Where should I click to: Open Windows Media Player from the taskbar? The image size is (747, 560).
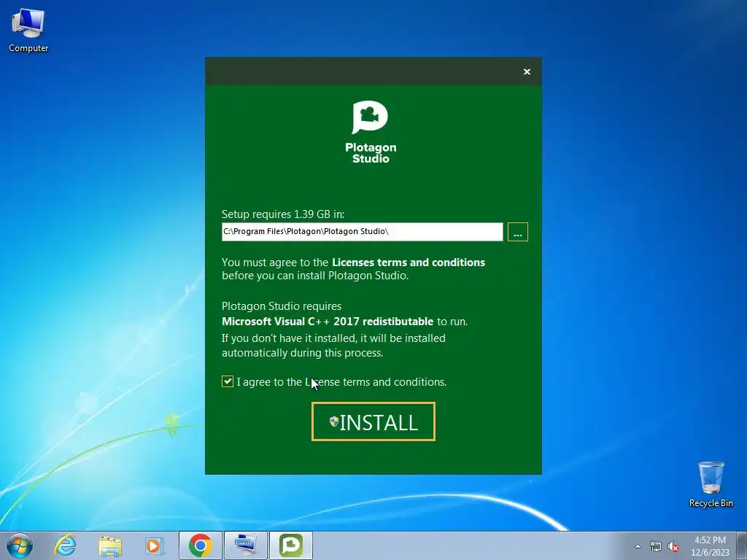point(155,545)
